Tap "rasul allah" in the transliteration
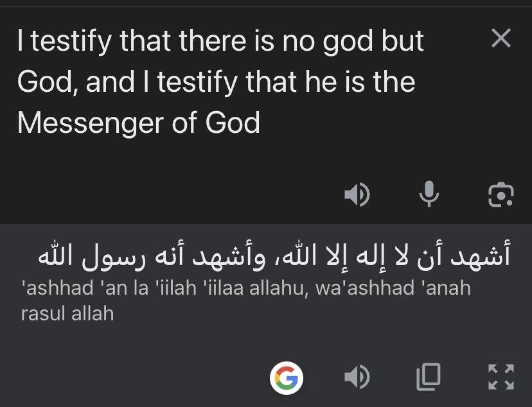Viewport: 532px width, 407px height. (x=67, y=314)
